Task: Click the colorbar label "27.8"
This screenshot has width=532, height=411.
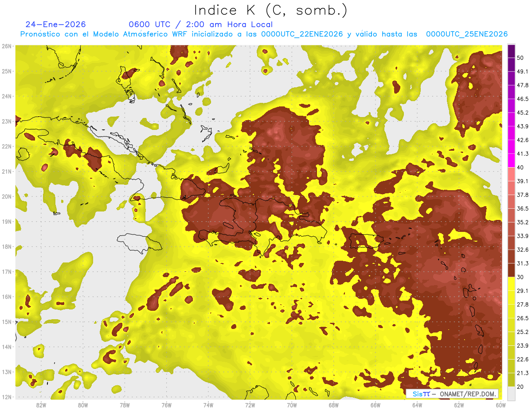Action: tap(523, 304)
